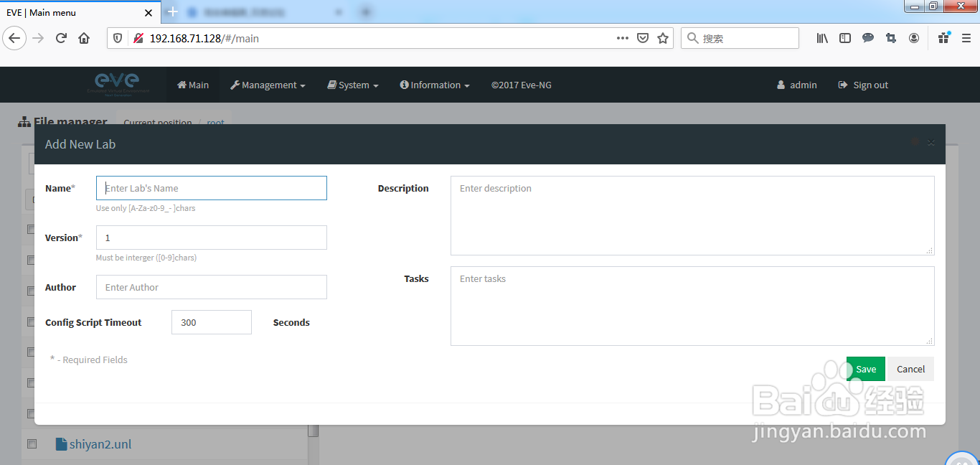Open the Firefox account icon

click(x=914, y=38)
